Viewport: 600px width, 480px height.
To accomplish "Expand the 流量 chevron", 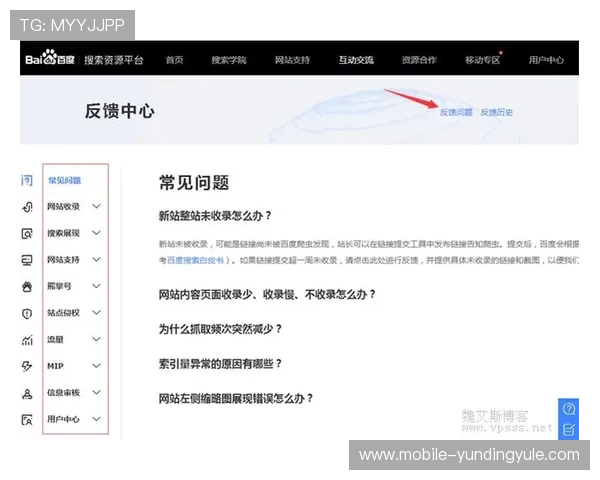I will (x=96, y=339).
